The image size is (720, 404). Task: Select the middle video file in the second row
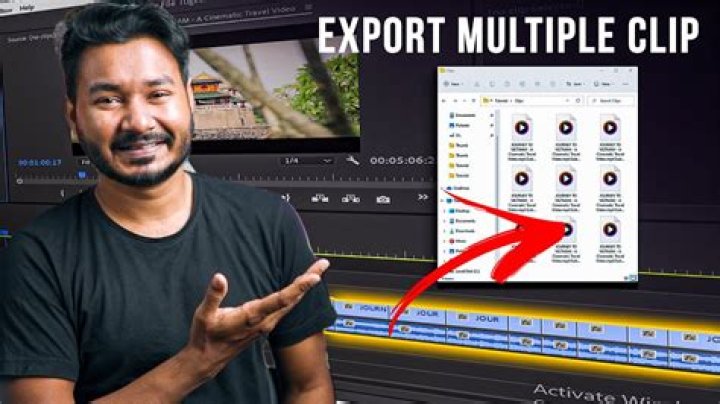click(566, 188)
